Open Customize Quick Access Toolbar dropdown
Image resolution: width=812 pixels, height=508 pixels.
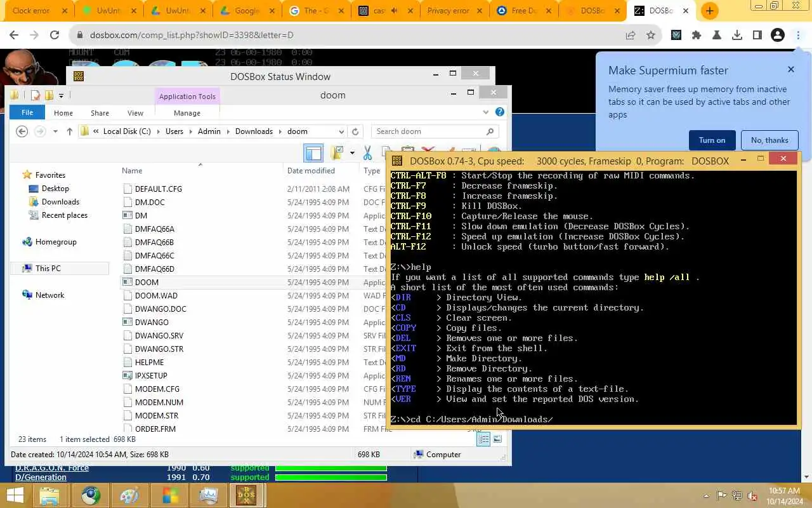point(61,95)
